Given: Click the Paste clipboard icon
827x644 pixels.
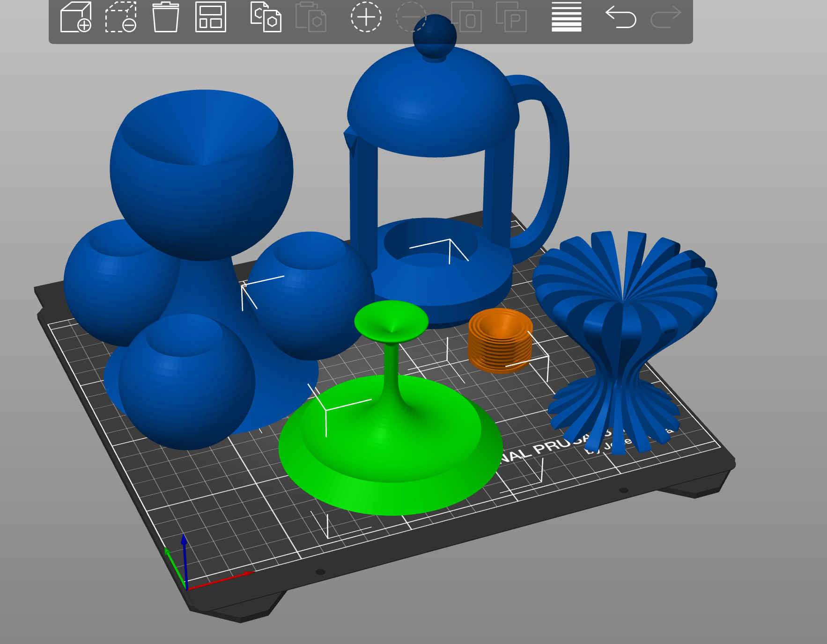Looking at the screenshot, I should (310, 17).
